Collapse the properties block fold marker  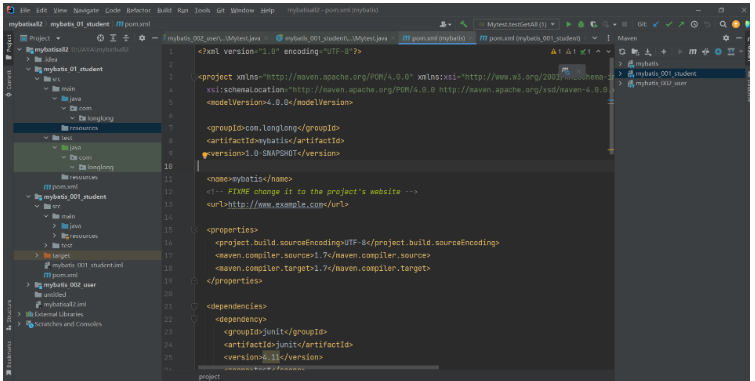pyautogui.click(x=194, y=230)
